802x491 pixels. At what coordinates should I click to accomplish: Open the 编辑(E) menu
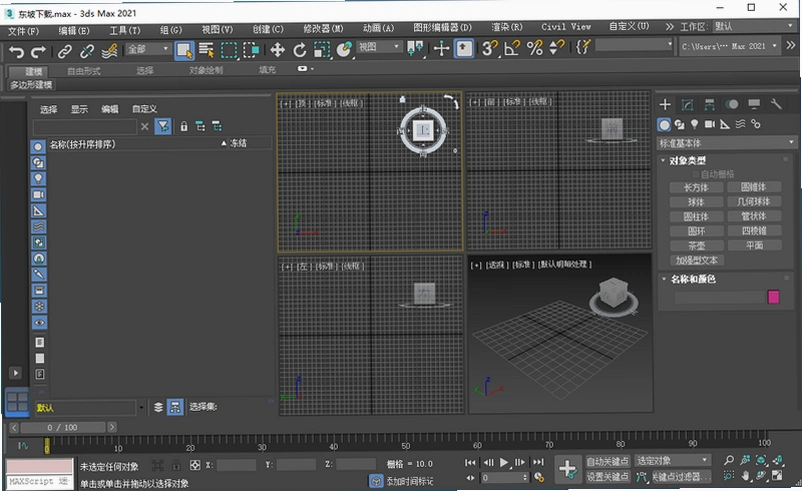tap(74, 31)
